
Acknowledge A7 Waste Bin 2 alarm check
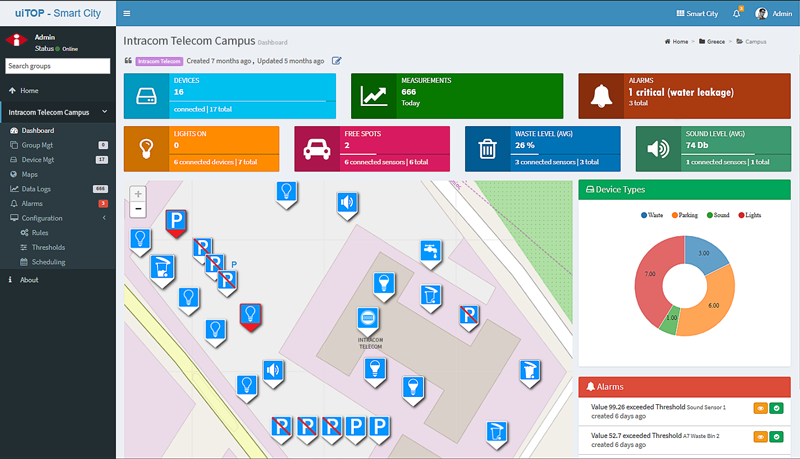pyautogui.click(x=777, y=437)
